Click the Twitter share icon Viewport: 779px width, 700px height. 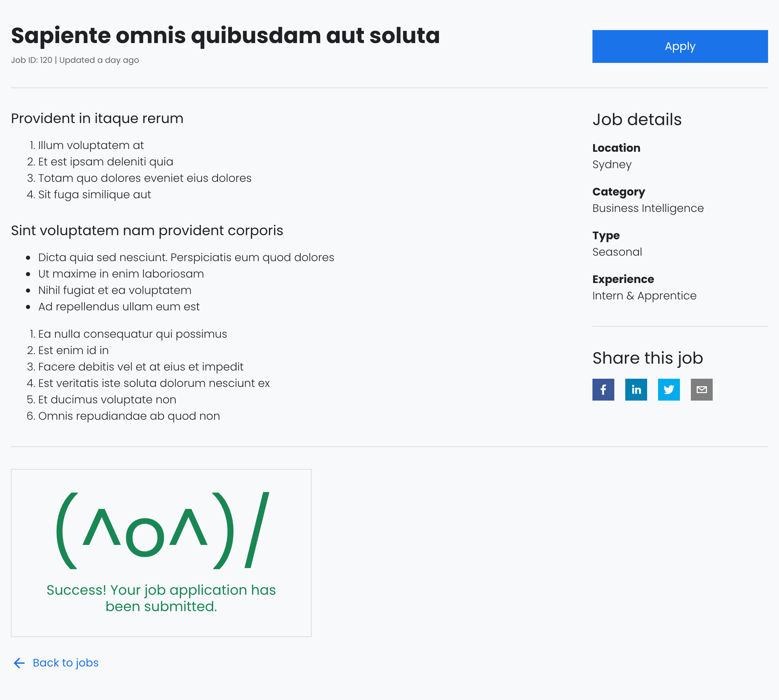669,389
